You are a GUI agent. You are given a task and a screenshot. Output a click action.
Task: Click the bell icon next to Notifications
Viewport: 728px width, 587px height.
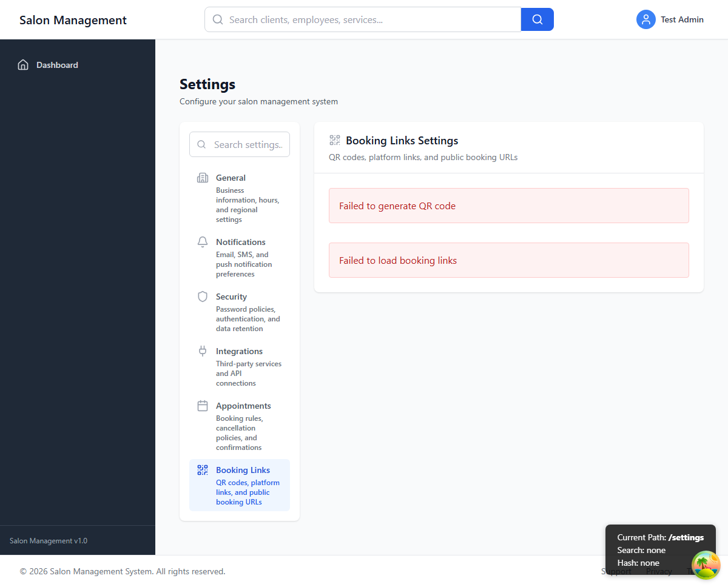pos(202,241)
